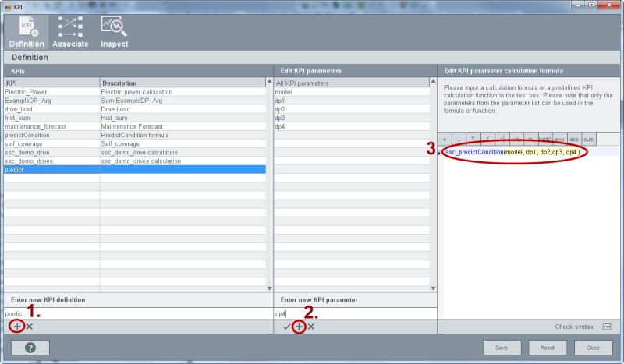Focus the new KPI parameter input field

[356, 313]
